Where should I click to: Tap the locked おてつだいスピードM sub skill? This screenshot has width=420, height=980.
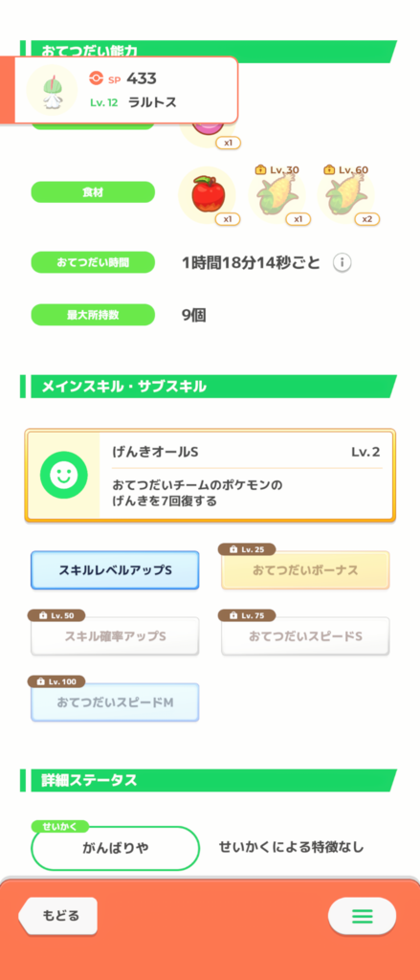point(115,702)
